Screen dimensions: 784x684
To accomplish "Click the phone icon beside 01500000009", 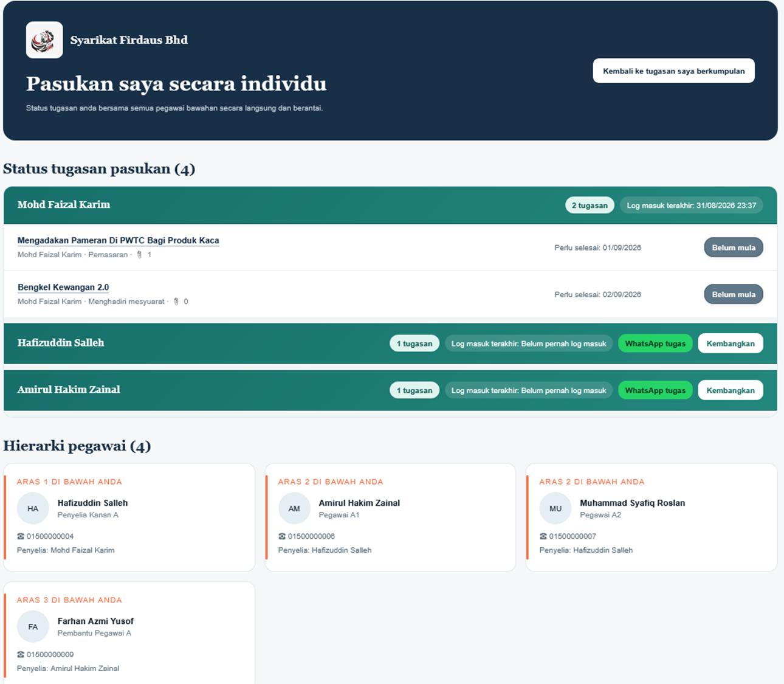I will pos(21,654).
